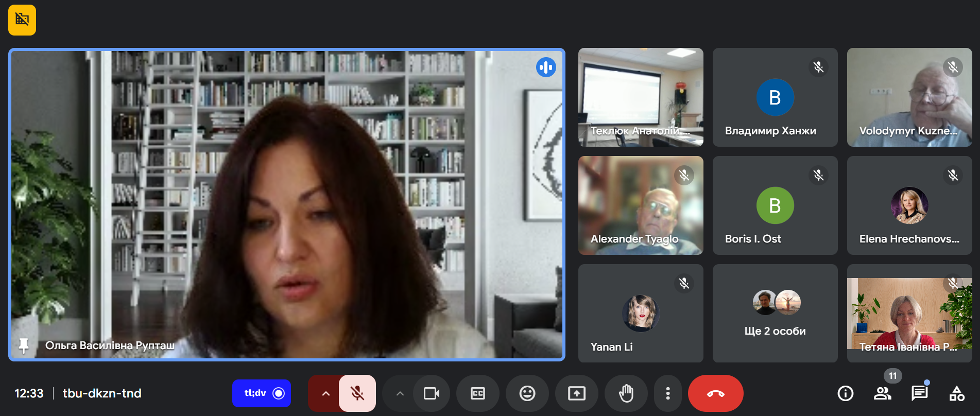This screenshot has width=980, height=416.
Task: Open the 'Ще 2 особи' tile
Action: click(775, 313)
